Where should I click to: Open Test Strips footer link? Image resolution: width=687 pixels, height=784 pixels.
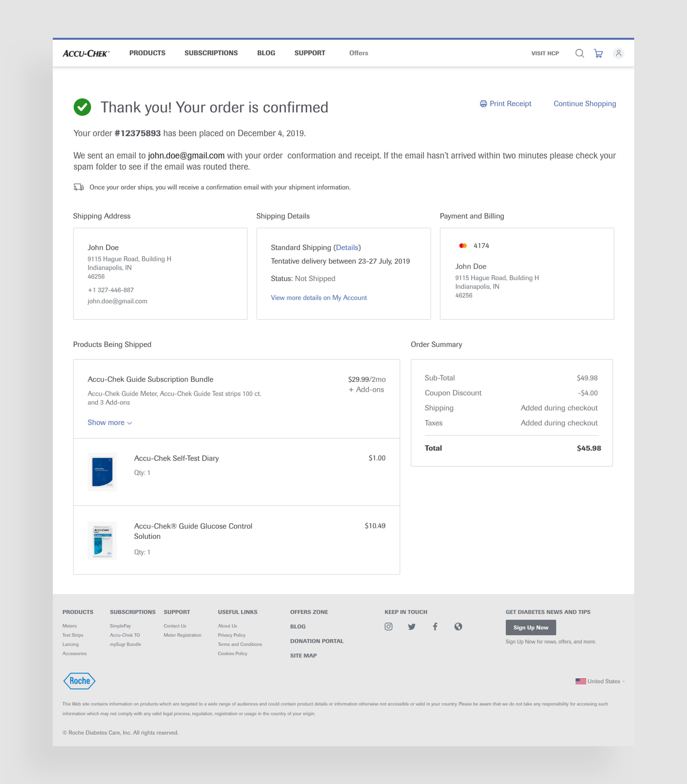tap(73, 635)
